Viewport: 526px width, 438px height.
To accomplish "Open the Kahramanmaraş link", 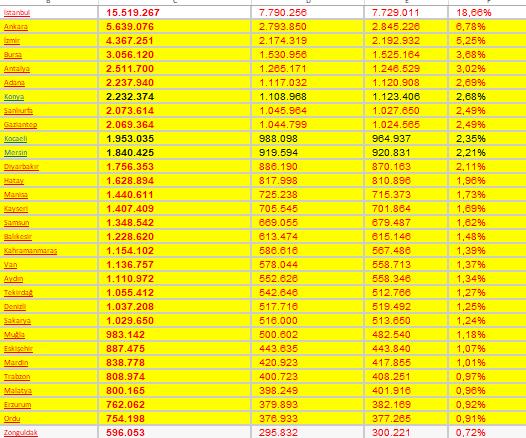I will 31,251.
